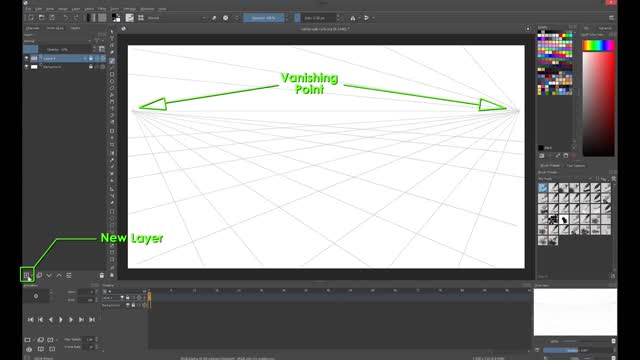Toggle preserve alpha icon in toolbar

tap(226, 18)
